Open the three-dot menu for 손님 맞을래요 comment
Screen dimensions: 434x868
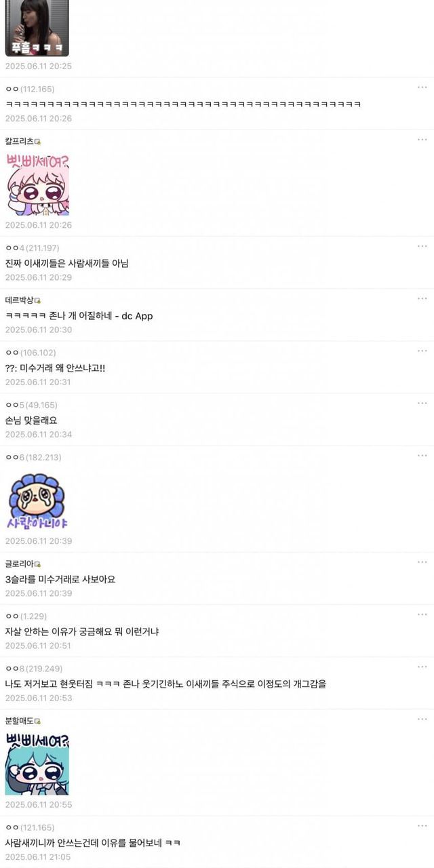422,403
